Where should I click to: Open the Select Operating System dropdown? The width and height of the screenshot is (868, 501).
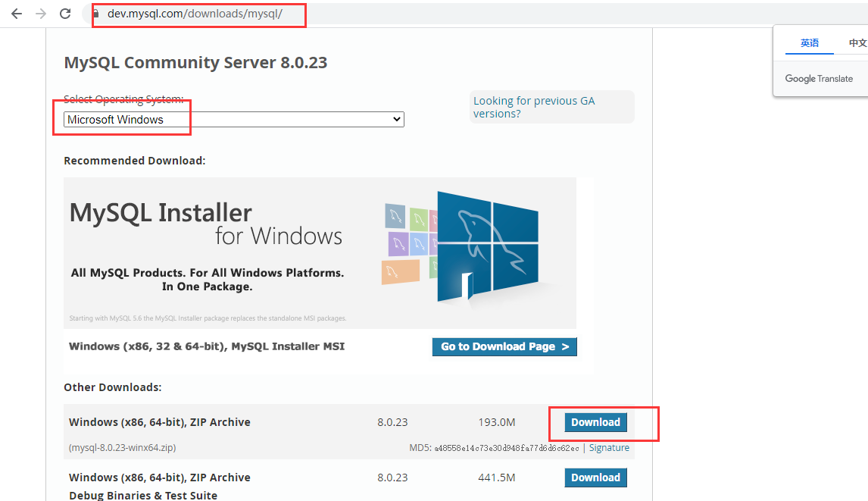click(x=233, y=119)
